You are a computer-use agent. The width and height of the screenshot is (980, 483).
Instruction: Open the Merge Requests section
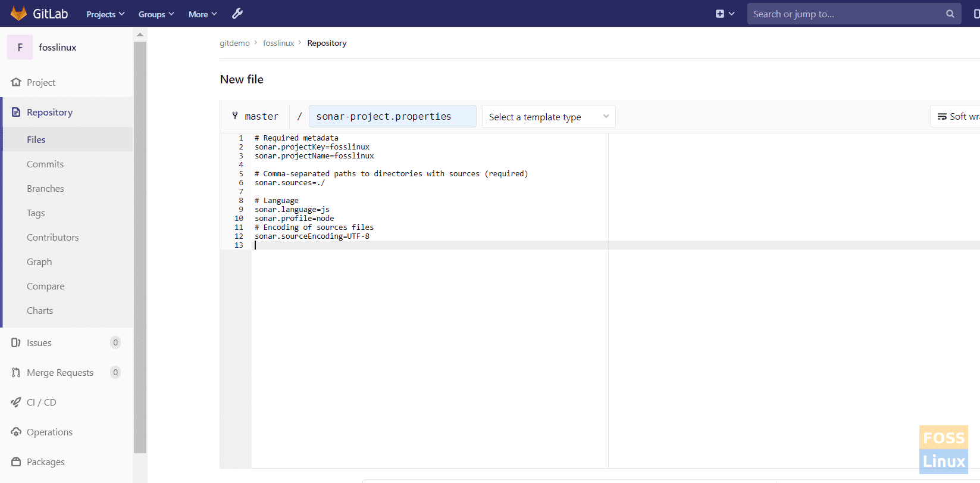coord(60,372)
